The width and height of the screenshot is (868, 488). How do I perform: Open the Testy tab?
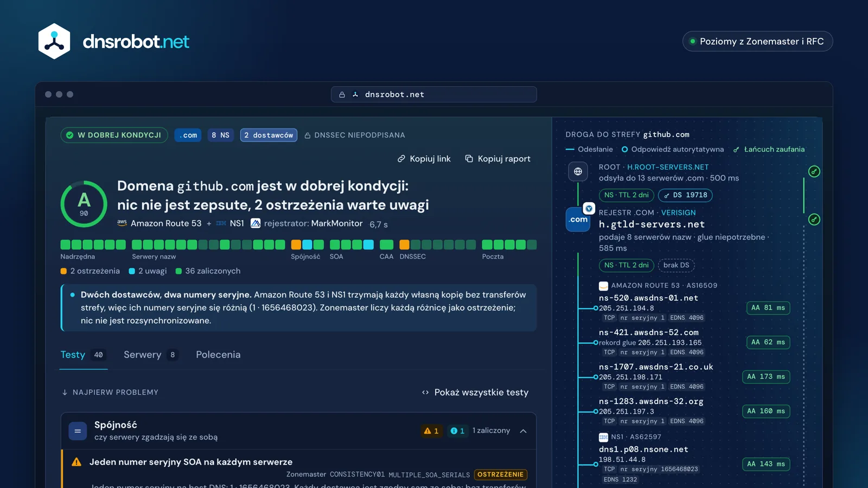pos(83,355)
